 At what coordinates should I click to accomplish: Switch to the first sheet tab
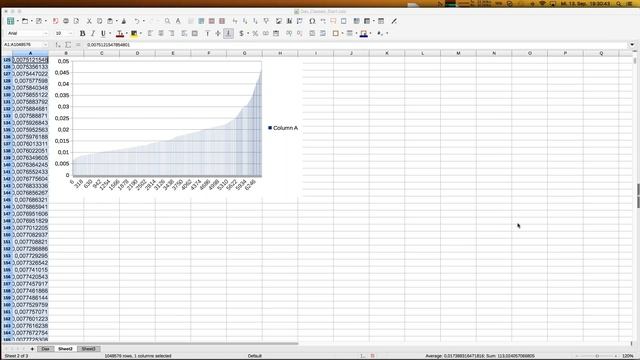[x=46, y=349]
